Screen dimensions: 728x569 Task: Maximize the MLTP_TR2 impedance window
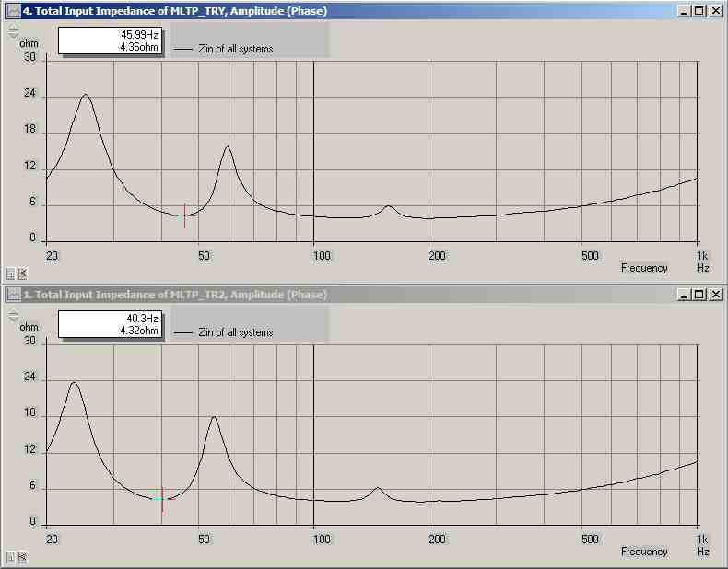[699, 295]
